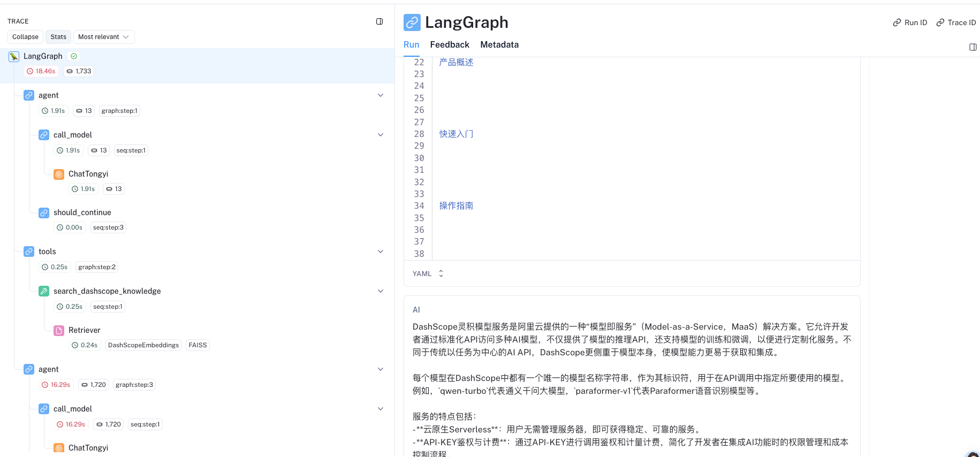Click the 0.24s Retriever latency badge
980x457 pixels.
[85, 345]
